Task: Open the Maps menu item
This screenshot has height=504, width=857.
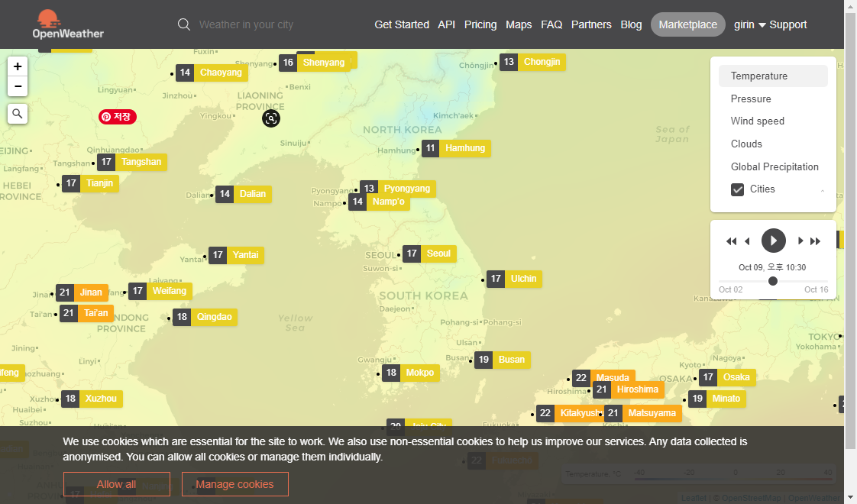Action: point(519,24)
